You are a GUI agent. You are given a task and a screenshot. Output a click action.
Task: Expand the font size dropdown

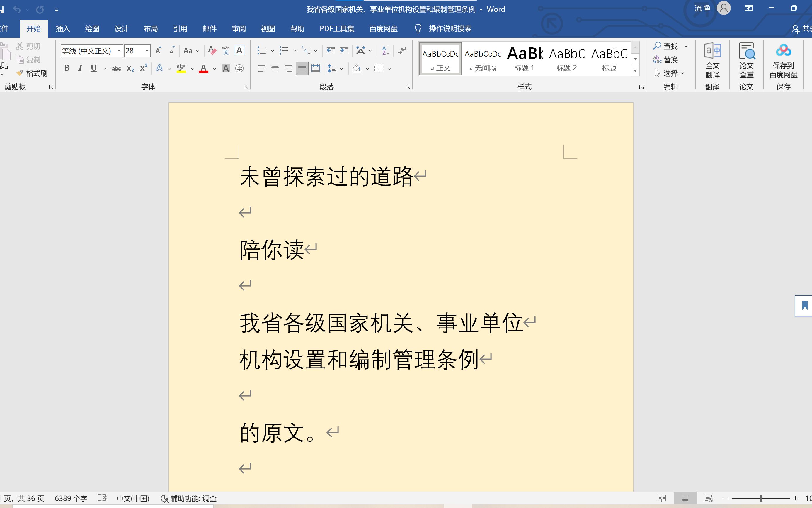pyautogui.click(x=147, y=51)
